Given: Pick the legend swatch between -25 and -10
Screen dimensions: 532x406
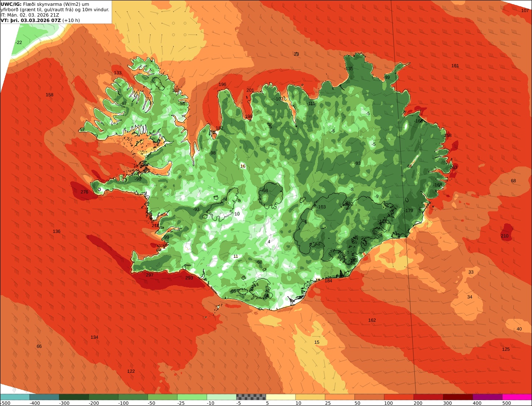Looking at the screenshot, I should tap(192, 397).
